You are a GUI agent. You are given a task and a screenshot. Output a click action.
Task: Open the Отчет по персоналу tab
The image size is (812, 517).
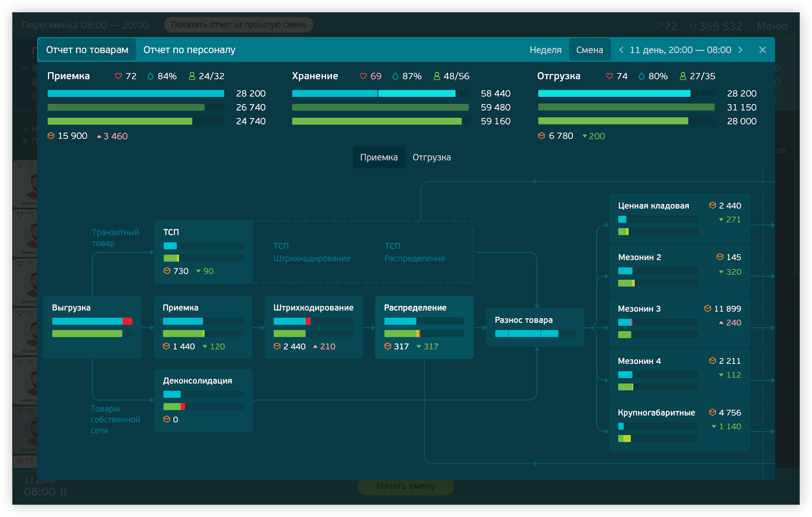pyautogui.click(x=189, y=50)
